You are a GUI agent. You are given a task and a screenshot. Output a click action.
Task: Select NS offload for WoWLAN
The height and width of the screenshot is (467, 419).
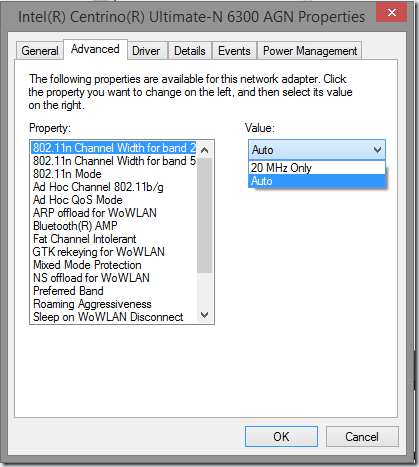pyautogui.click(x=114, y=278)
